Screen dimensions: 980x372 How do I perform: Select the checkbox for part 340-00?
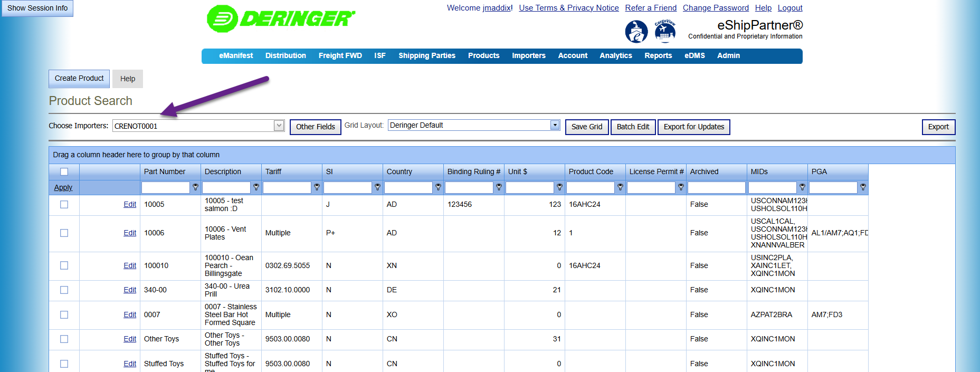click(x=64, y=290)
